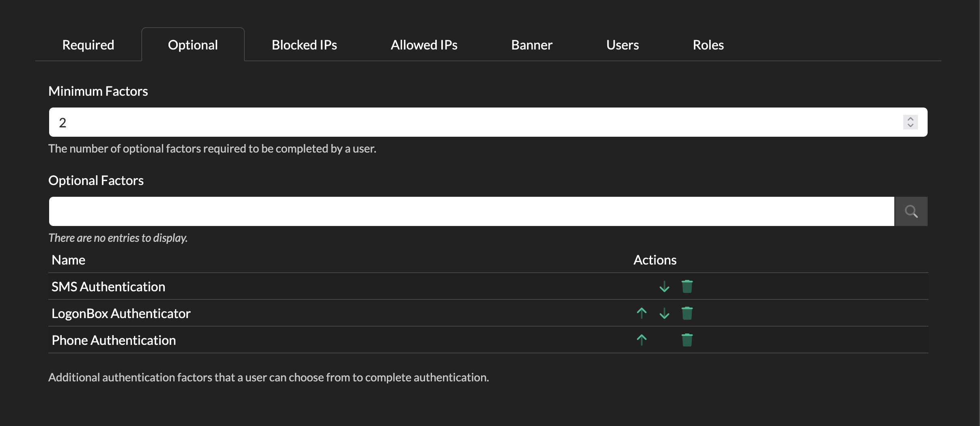Move Phone Authentication up
Screen dimensions: 980x426
point(641,340)
